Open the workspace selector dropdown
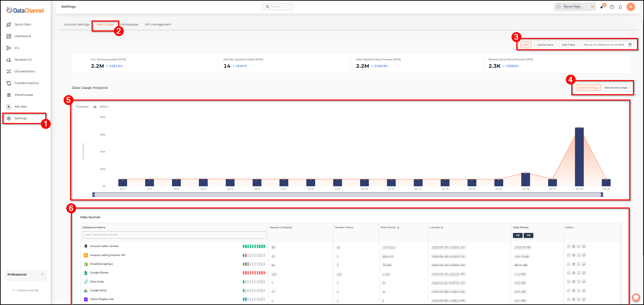Image resolution: width=644 pixels, height=305 pixels. pos(575,7)
